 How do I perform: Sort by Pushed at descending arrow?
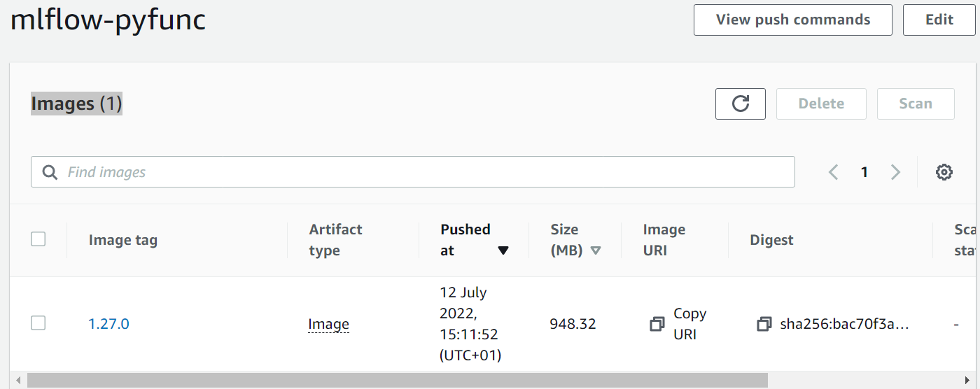point(503,251)
